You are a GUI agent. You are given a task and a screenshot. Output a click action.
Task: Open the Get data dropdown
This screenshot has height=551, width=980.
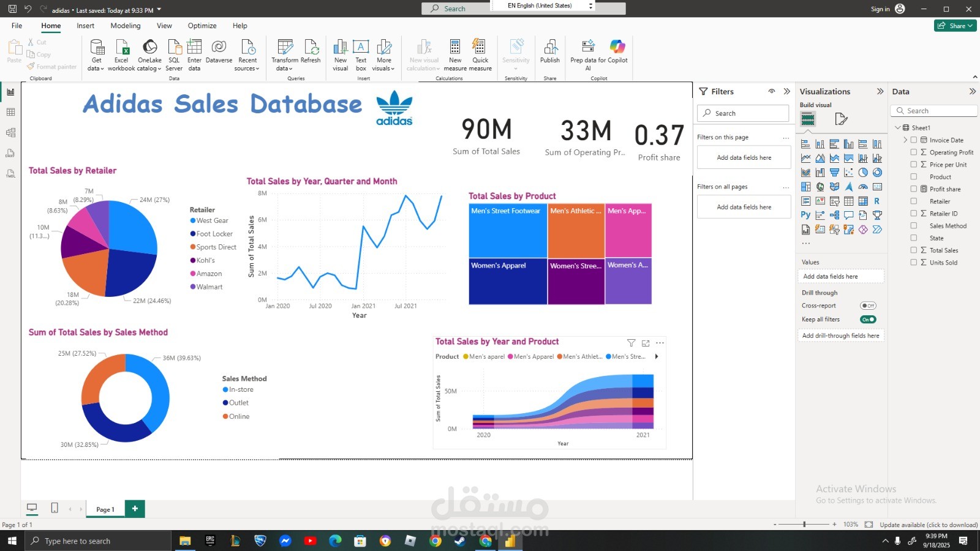point(96,55)
